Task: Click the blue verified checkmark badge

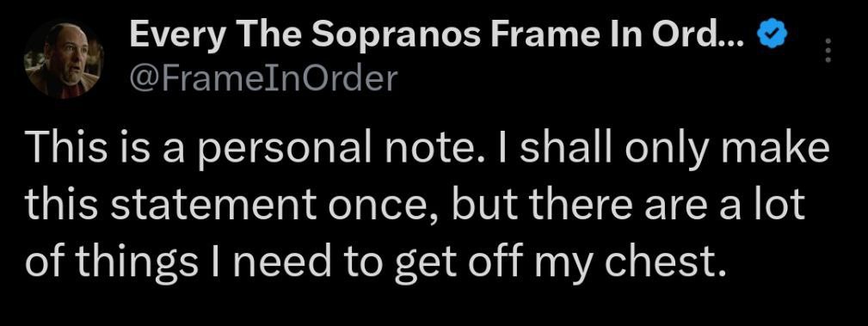Action: pyautogui.click(x=767, y=36)
